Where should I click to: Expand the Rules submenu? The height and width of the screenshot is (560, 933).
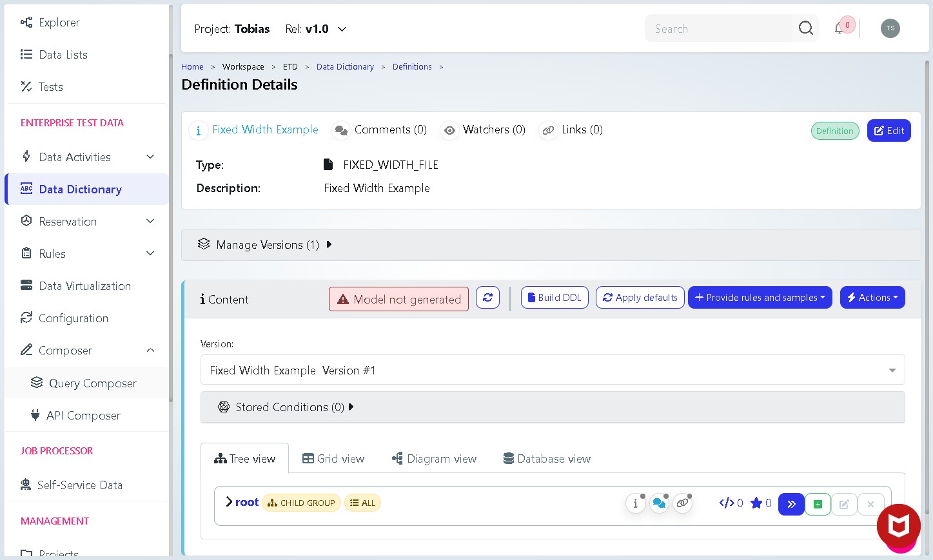click(x=86, y=254)
